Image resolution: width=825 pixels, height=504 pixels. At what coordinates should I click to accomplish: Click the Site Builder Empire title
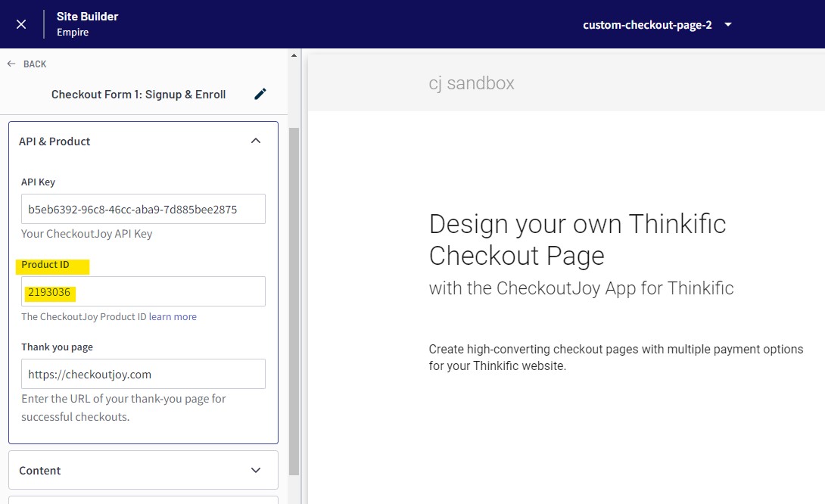pos(87,24)
